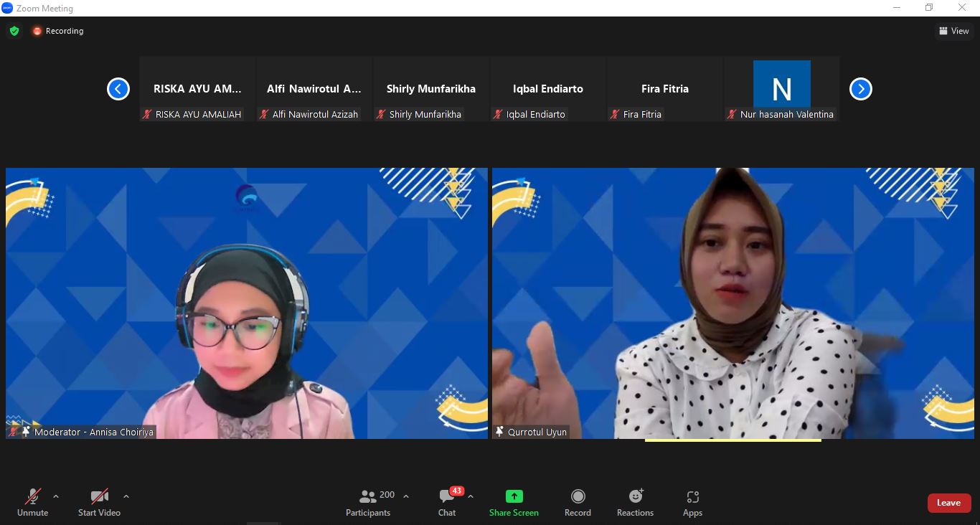Select Moderator Annisa Choiriya's video tile
The image size is (980, 525).
246,303
